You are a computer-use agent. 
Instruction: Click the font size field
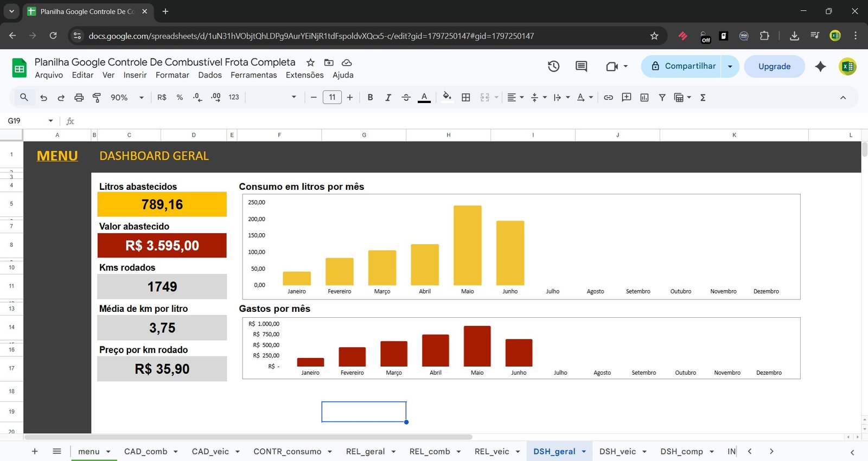point(332,98)
